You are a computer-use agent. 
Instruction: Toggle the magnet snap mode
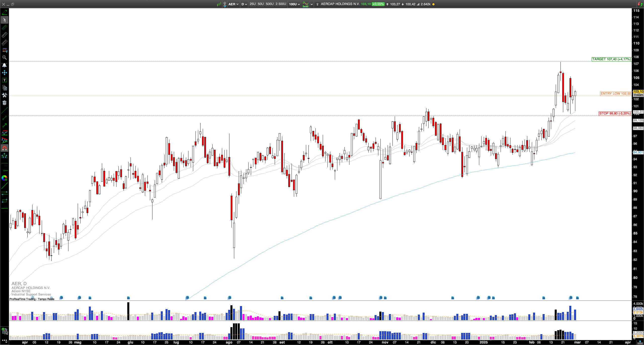point(4,148)
